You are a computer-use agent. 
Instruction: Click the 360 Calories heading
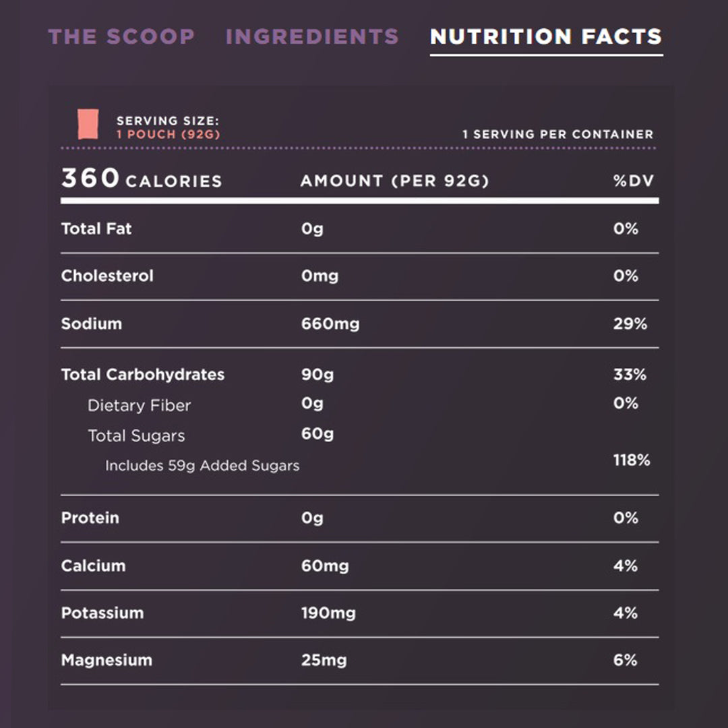tap(142, 180)
